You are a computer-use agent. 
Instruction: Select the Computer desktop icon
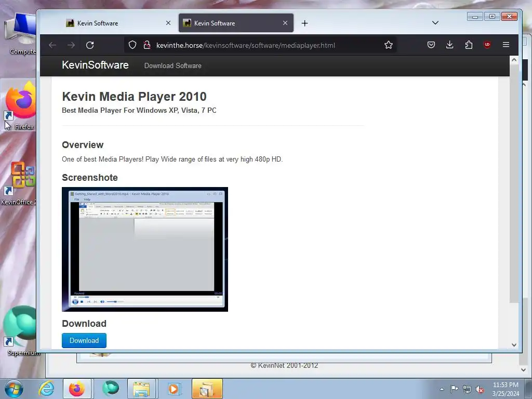pos(21,34)
